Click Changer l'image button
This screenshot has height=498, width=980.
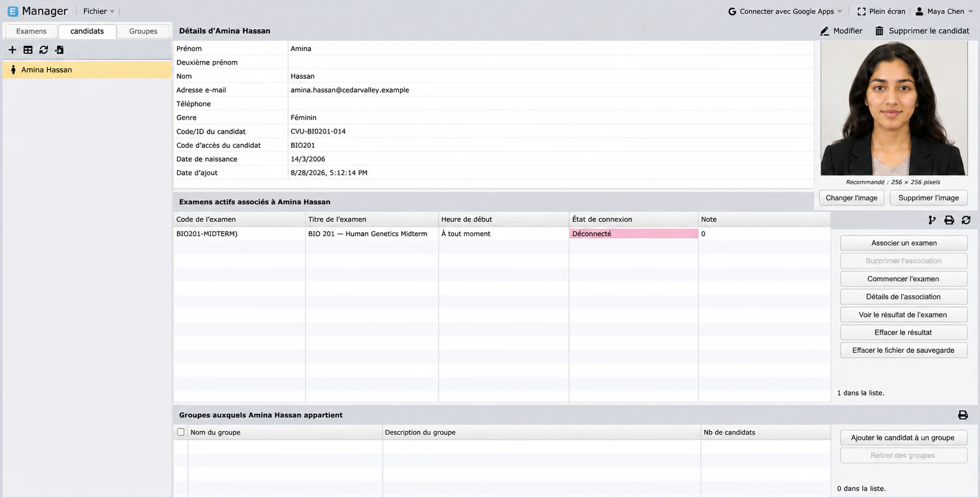[851, 198]
